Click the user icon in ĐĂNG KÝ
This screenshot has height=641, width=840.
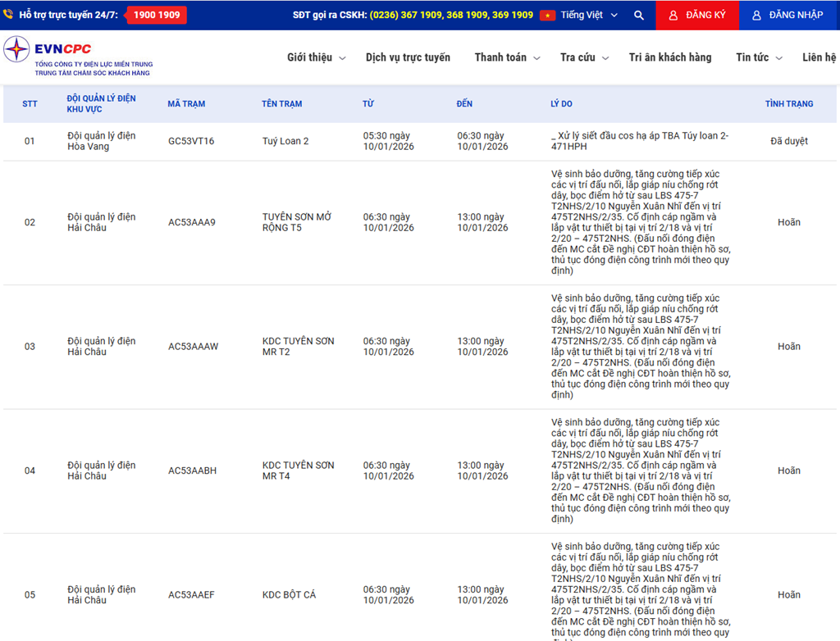[x=673, y=16]
